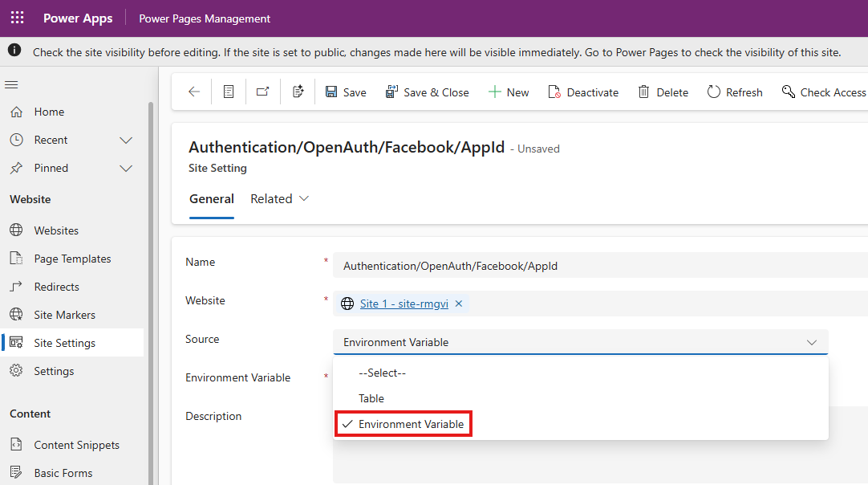The width and height of the screenshot is (868, 485).
Task: Open Settings in the sidebar
Action: pyautogui.click(x=72, y=371)
